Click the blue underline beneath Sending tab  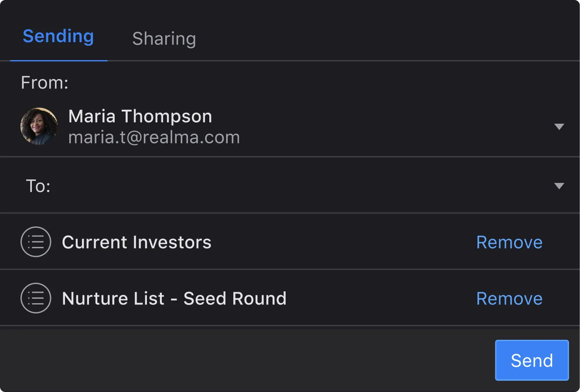59,61
